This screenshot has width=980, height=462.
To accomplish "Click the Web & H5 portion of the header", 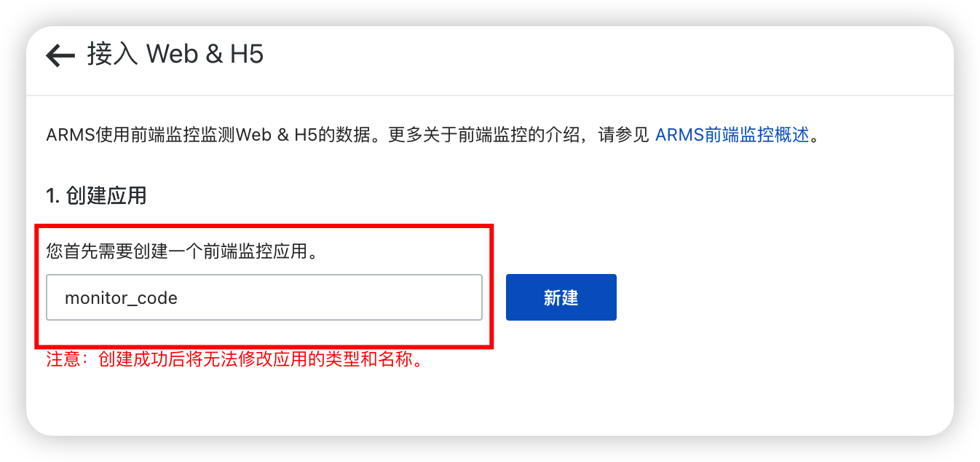I will coord(205,55).
